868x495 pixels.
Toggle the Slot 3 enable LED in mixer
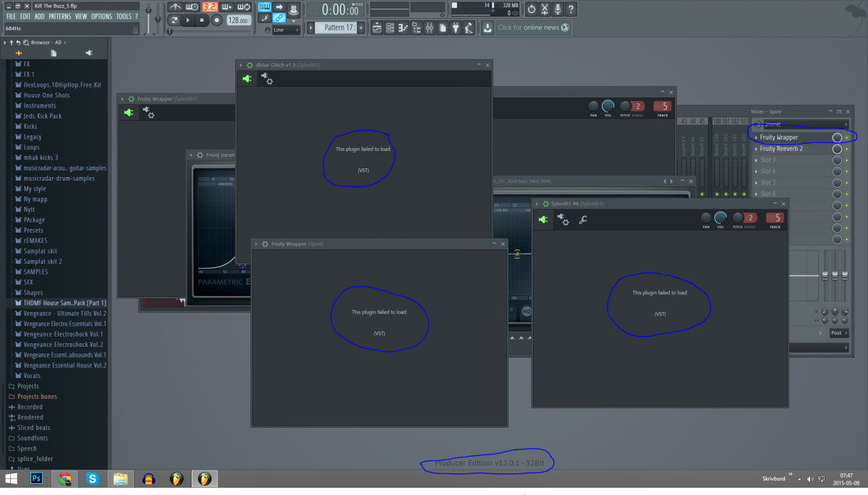pos(847,160)
